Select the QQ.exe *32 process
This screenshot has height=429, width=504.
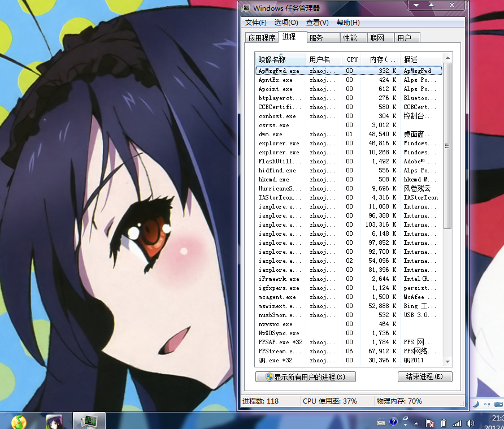pyautogui.click(x=349, y=360)
